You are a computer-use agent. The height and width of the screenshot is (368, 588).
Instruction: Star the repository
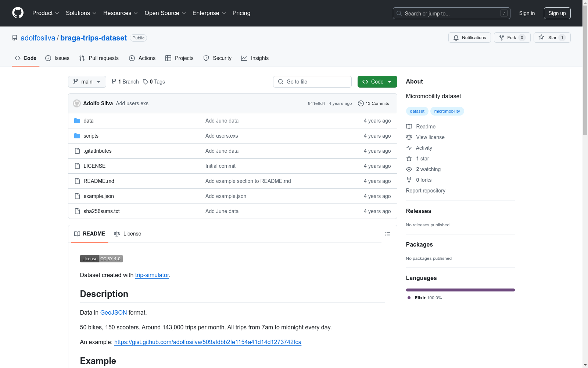point(552,38)
